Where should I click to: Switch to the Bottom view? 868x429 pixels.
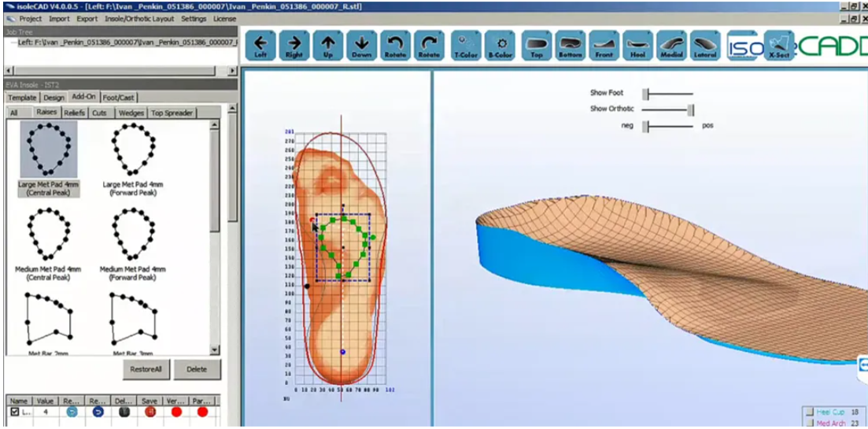pyautogui.click(x=571, y=46)
